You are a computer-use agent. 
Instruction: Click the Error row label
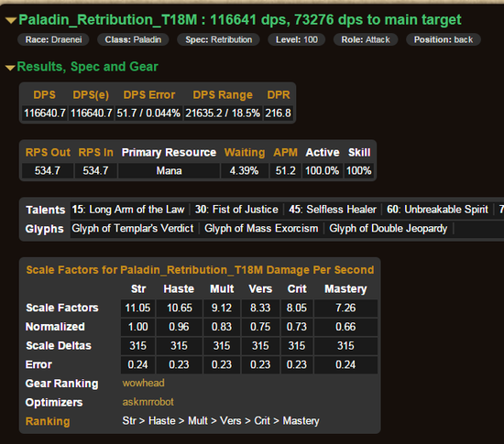coord(38,364)
